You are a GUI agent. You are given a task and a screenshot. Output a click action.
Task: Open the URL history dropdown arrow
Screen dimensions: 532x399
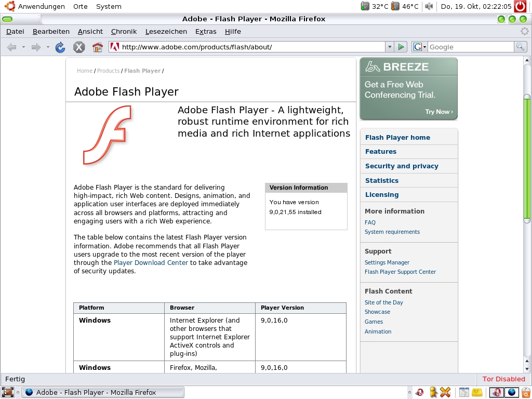tap(390, 47)
